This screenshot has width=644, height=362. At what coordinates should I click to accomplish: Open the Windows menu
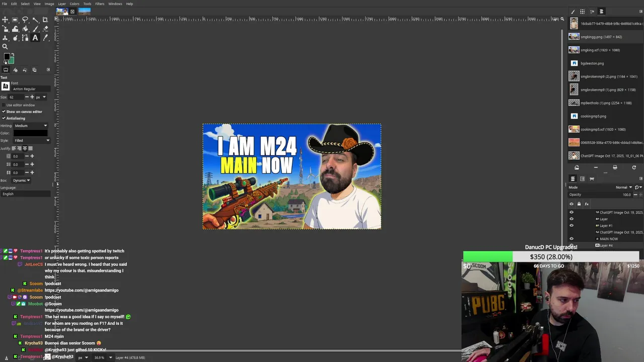pos(115,4)
